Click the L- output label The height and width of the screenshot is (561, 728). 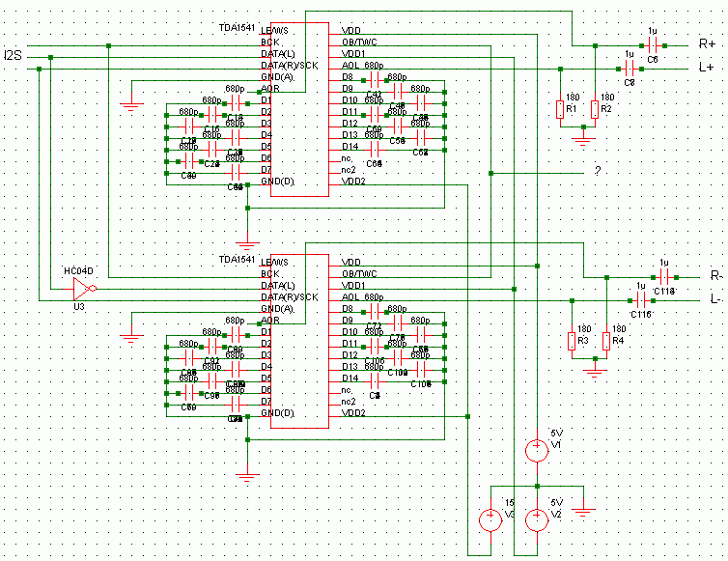[x=715, y=298]
